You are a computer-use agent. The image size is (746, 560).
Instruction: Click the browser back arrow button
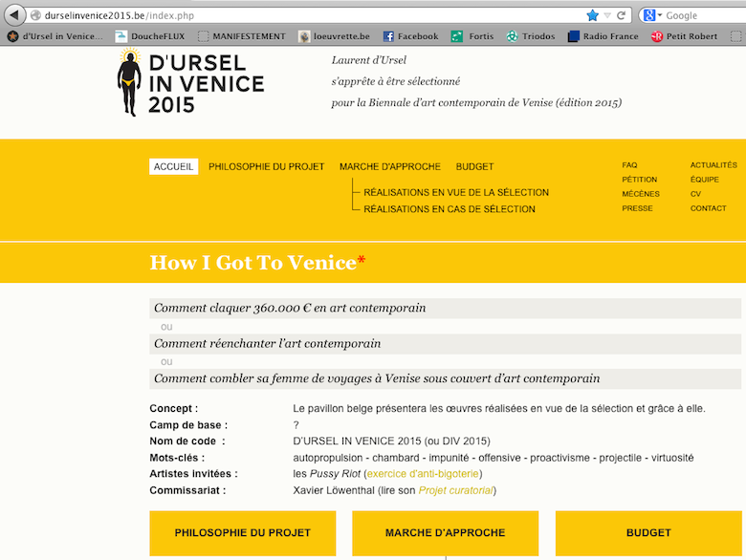tap(14, 15)
